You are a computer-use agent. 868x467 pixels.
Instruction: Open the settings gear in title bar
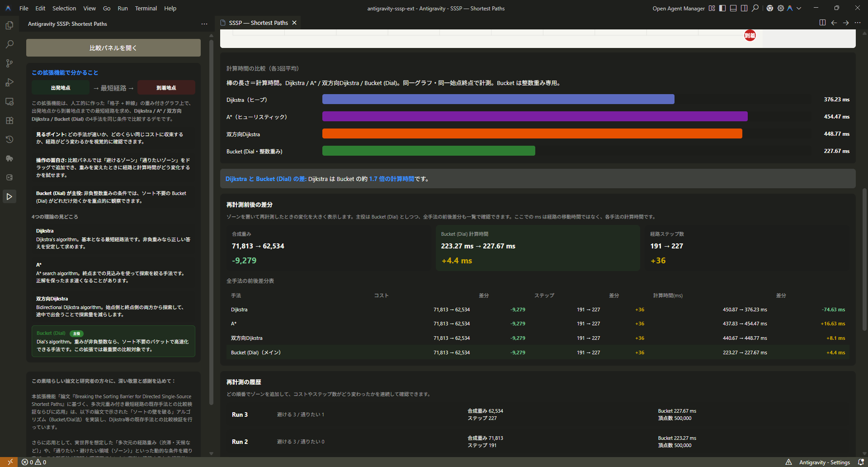[780, 8]
